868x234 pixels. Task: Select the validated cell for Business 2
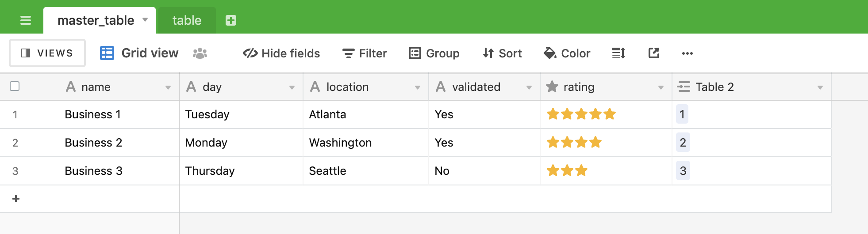pyautogui.click(x=484, y=143)
